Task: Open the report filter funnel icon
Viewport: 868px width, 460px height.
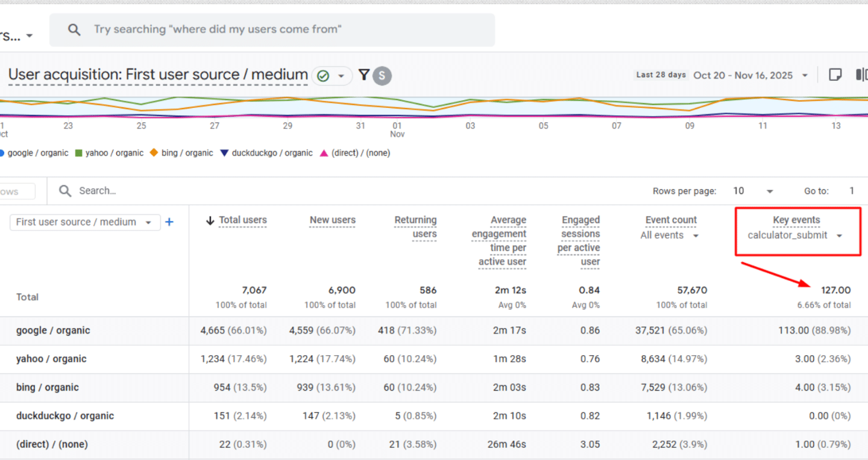Action: 364,75
